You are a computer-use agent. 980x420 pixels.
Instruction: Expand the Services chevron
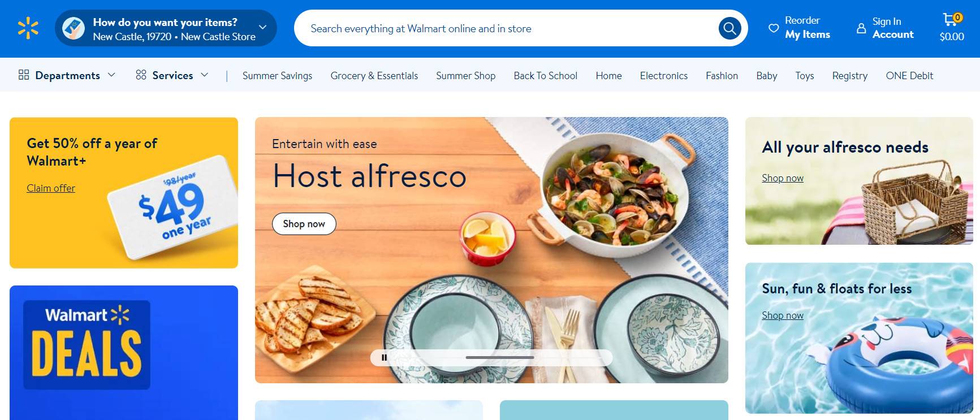coord(205,75)
